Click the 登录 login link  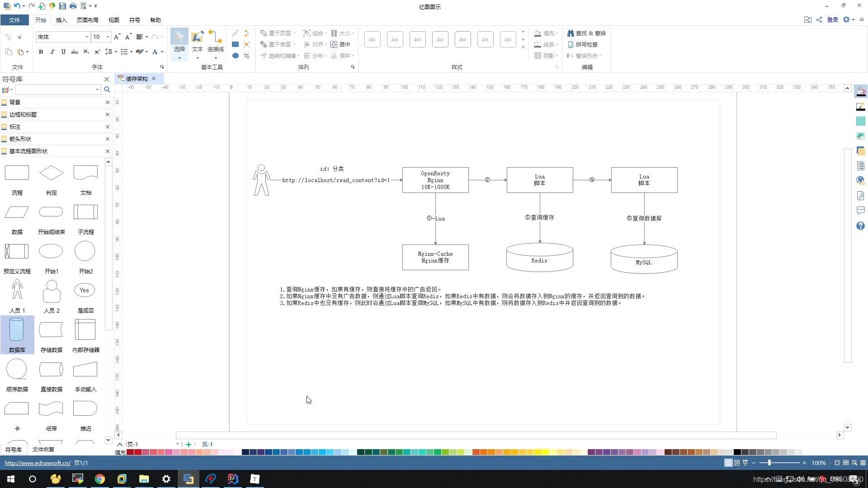[832, 20]
